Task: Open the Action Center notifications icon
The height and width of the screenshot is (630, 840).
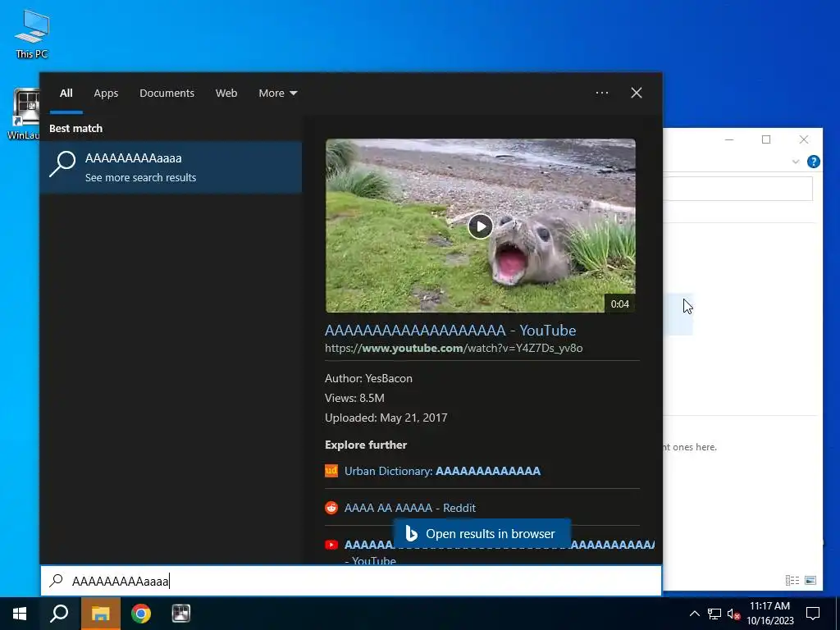Action: [813, 614]
